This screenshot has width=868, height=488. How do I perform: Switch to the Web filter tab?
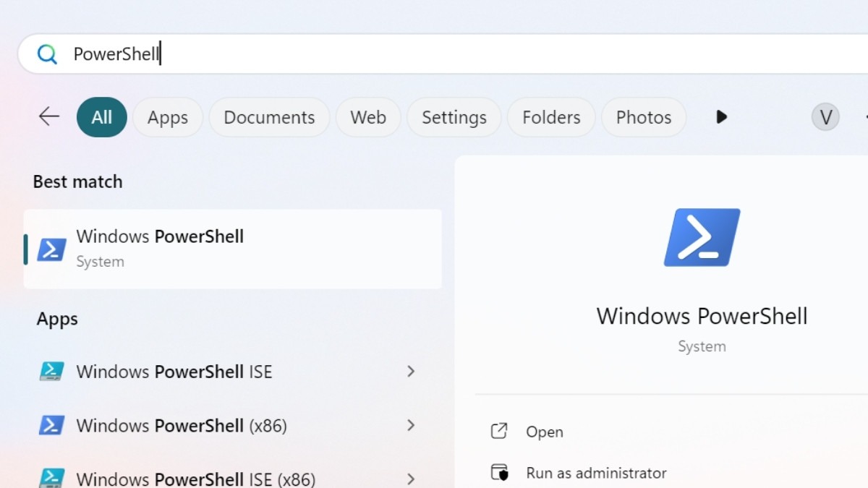[368, 117]
